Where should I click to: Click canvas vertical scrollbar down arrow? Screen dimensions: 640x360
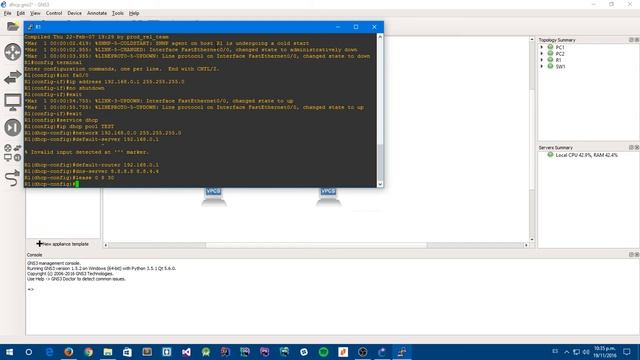[532, 240]
